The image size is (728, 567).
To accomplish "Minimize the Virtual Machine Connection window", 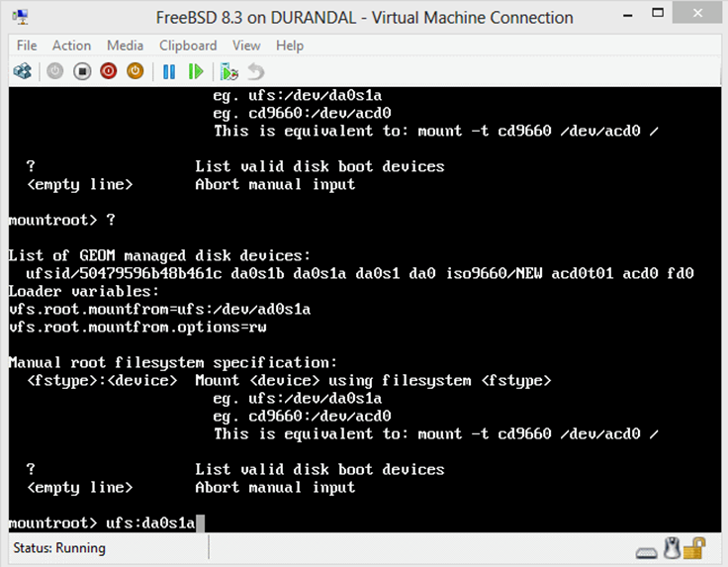I will tap(628, 16).
